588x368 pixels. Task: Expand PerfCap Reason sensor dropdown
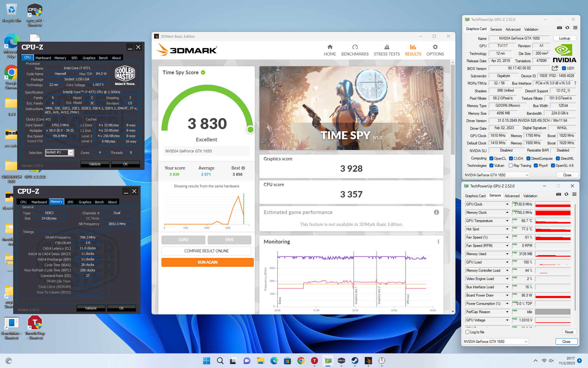point(507,312)
